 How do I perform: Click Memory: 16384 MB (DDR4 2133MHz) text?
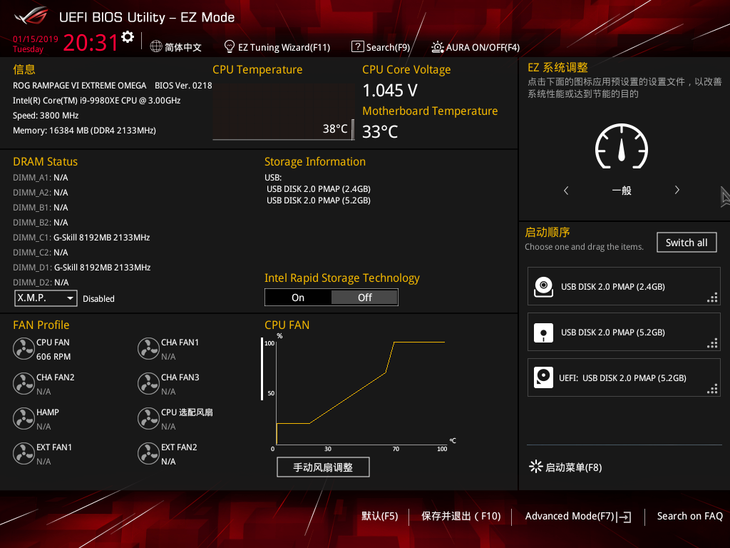pyautogui.click(x=84, y=130)
